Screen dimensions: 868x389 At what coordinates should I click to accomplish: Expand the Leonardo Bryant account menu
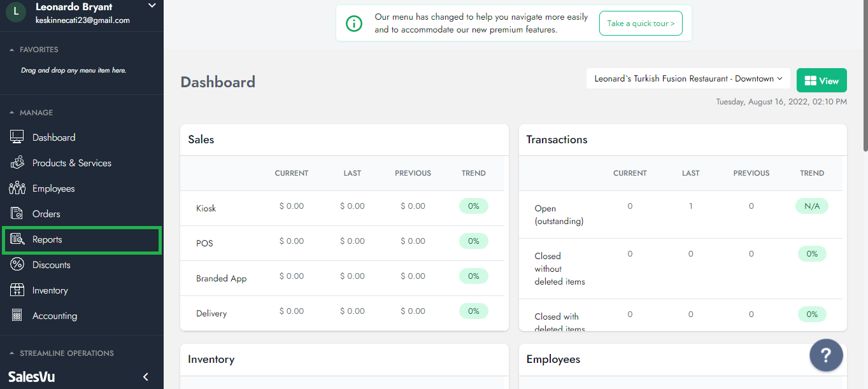(x=152, y=6)
